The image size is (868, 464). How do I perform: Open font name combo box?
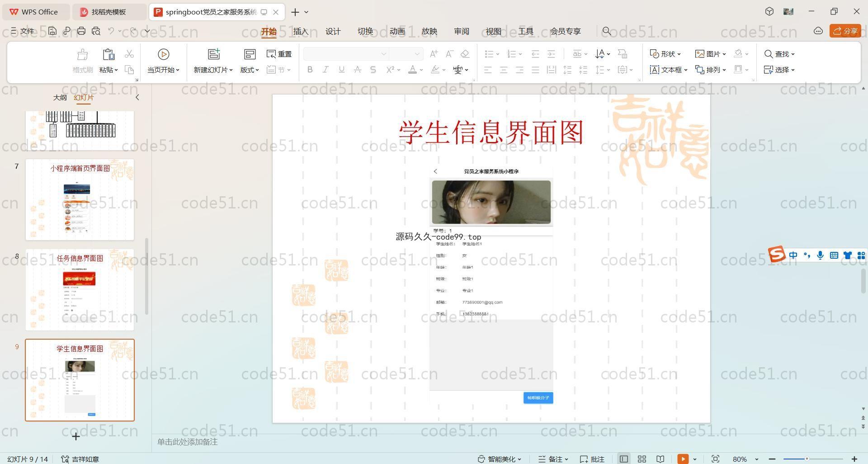pos(346,54)
